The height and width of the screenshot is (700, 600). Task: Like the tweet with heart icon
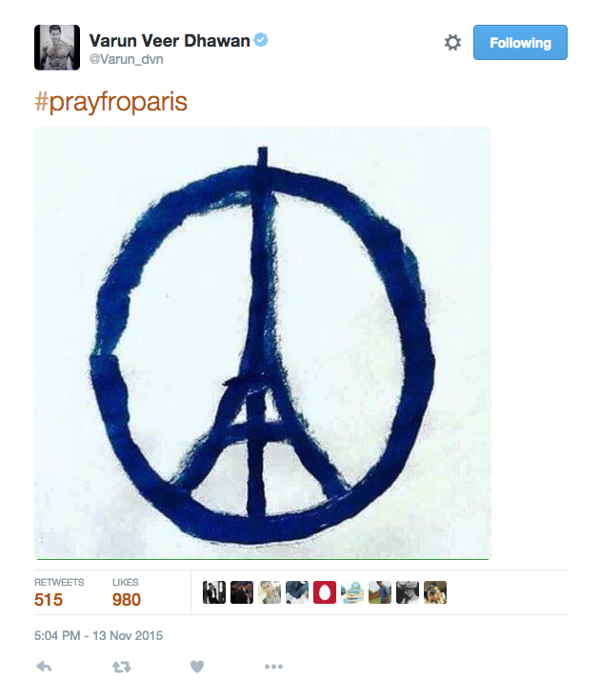197,667
